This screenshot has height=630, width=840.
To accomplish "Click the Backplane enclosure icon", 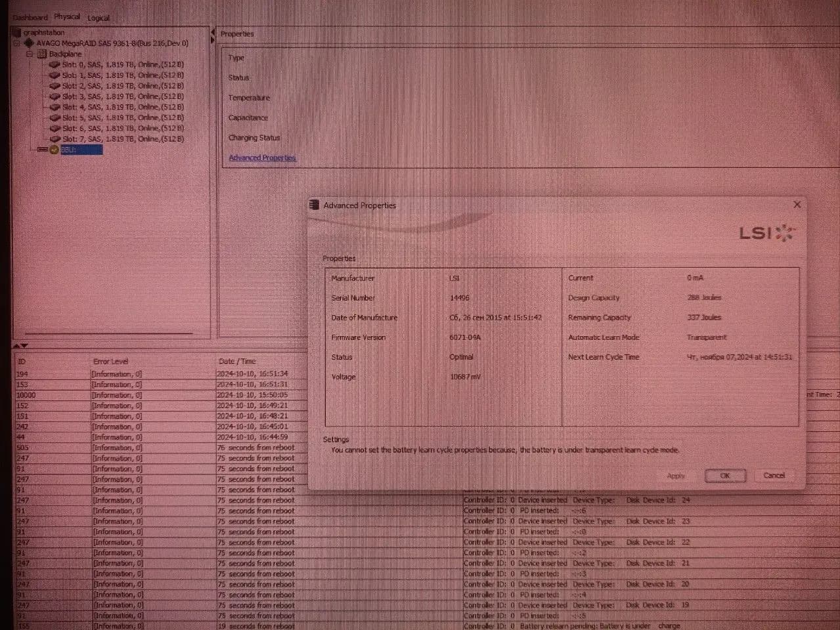I will click(41, 54).
